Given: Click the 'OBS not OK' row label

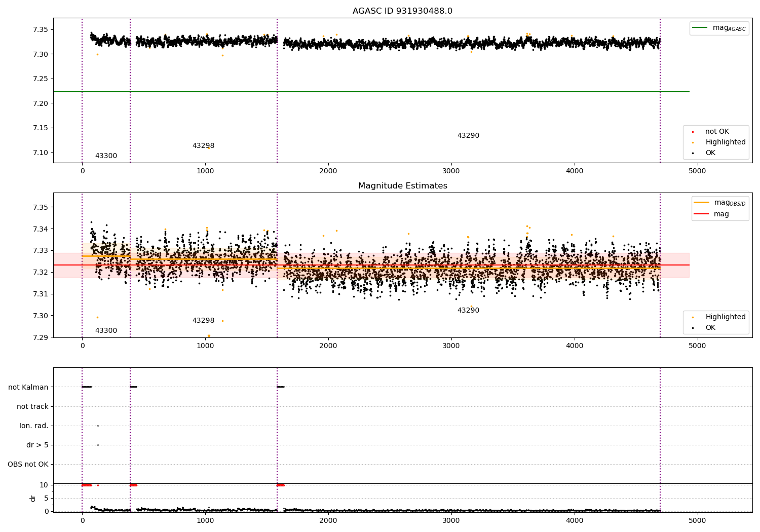Looking at the screenshot, I should point(28,464).
